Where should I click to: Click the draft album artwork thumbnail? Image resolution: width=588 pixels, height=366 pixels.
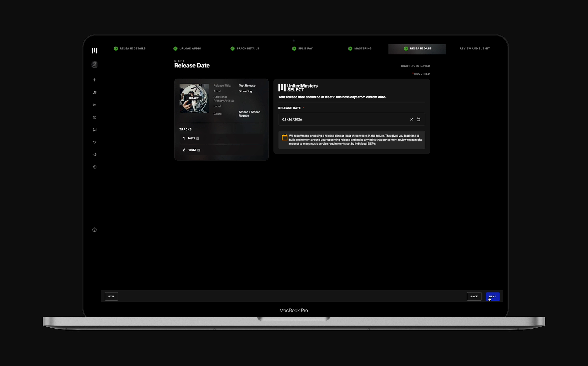[194, 98]
